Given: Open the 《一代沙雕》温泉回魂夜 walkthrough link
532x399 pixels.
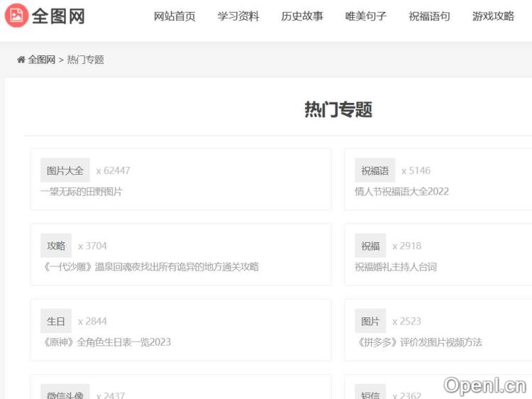Looking at the screenshot, I should (x=150, y=267).
